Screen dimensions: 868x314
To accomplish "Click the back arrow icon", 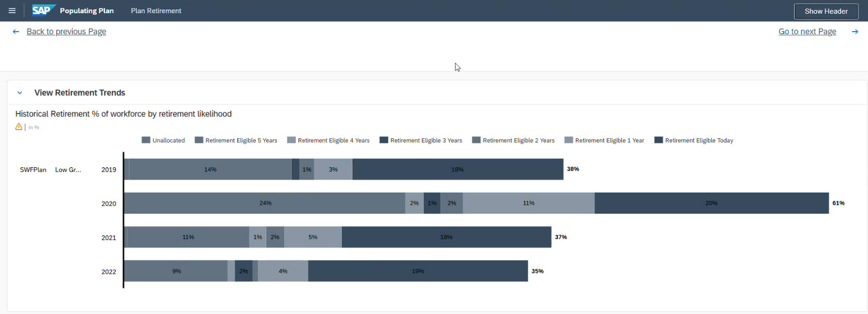I will pos(16,32).
